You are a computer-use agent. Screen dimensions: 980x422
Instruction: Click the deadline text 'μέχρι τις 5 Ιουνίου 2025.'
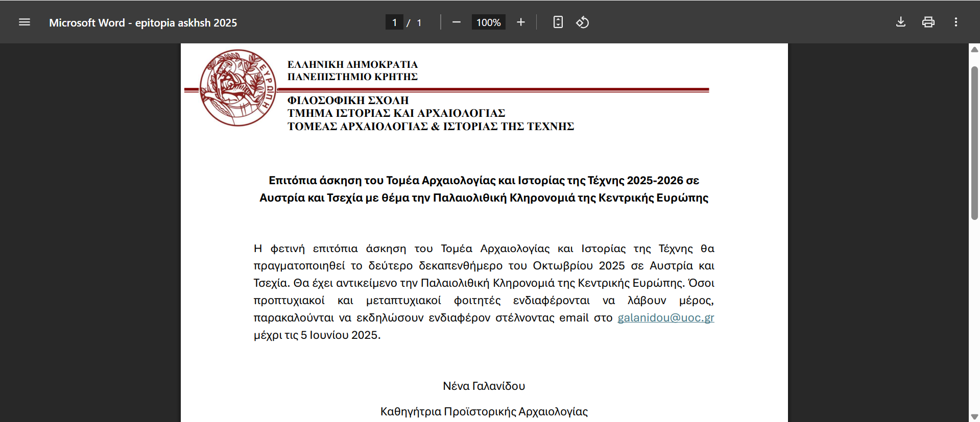pyautogui.click(x=317, y=335)
